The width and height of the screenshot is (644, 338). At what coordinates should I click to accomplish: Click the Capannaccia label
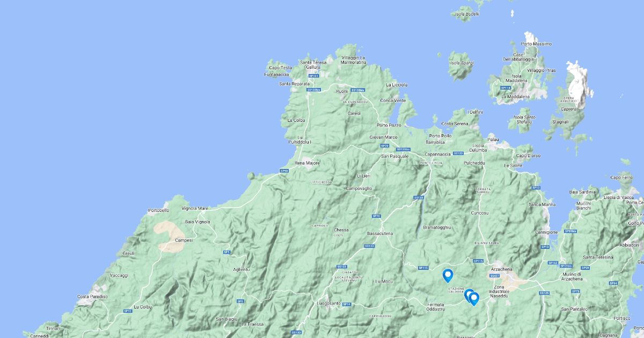tap(437, 154)
